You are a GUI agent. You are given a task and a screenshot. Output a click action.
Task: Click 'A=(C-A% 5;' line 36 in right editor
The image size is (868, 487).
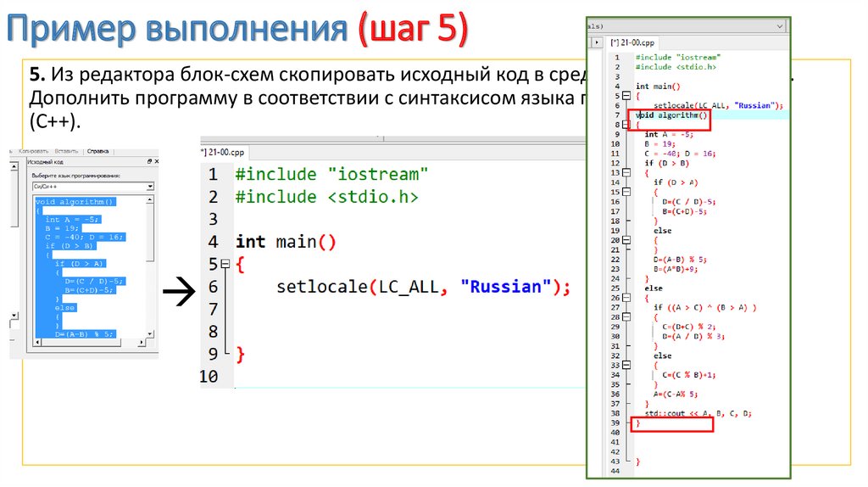tap(676, 395)
